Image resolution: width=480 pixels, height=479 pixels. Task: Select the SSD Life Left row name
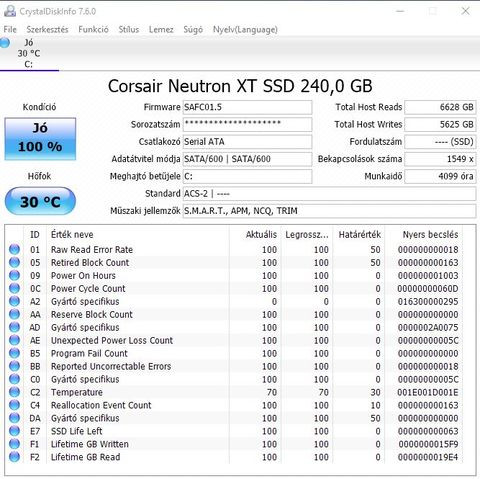coord(76,431)
